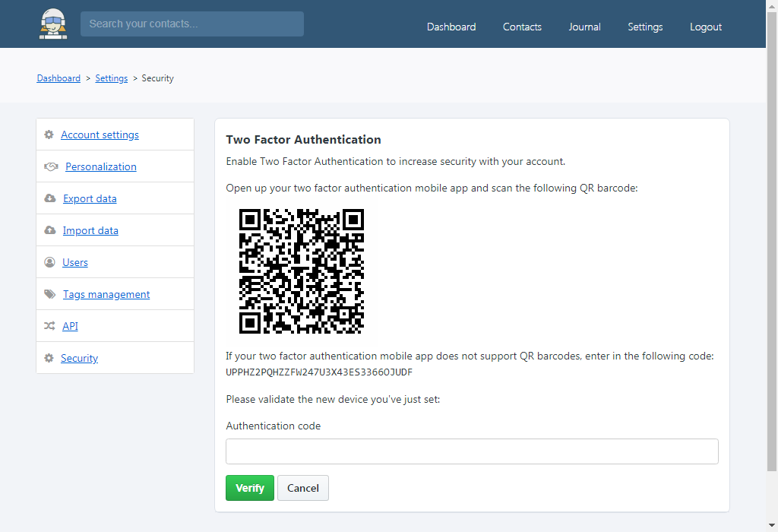Click the handshake icon beside Personalization

click(x=51, y=166)
